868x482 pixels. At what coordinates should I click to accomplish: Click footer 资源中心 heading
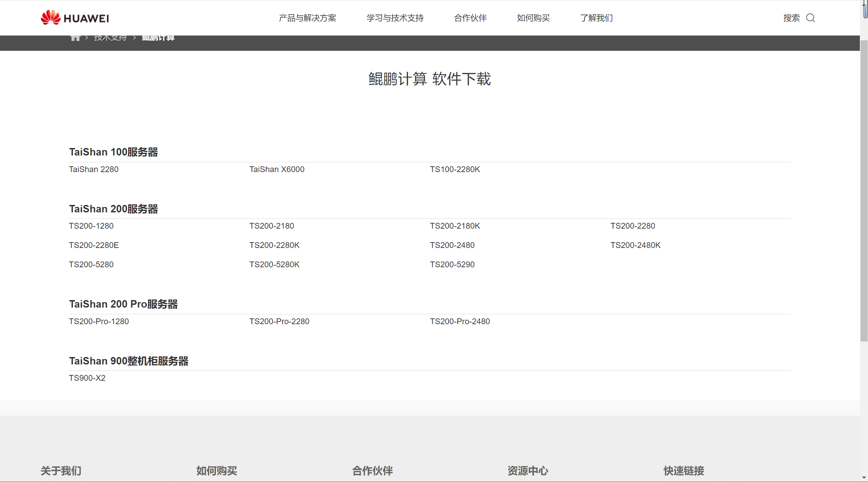528,471
